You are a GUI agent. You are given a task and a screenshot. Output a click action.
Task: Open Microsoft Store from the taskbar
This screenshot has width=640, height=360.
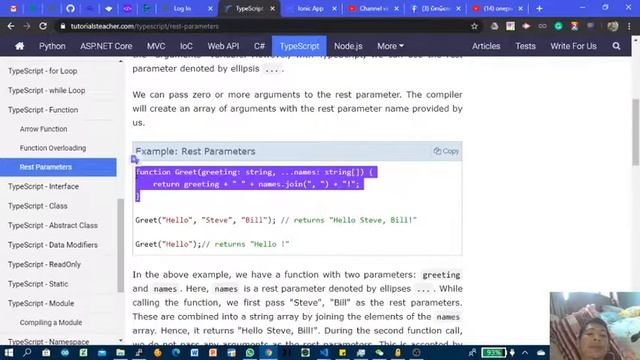(46, 353)
